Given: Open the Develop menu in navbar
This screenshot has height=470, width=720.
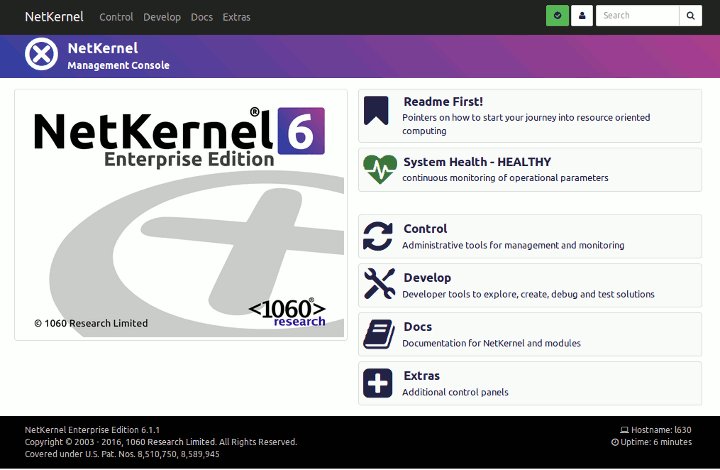Looking at the screenshot, I should pos(162,17).
